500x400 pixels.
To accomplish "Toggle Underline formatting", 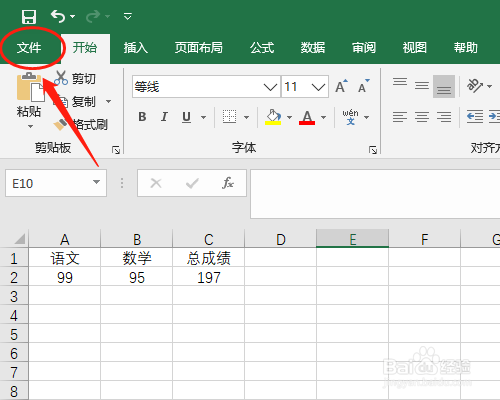I will click(x=186, y=117).
